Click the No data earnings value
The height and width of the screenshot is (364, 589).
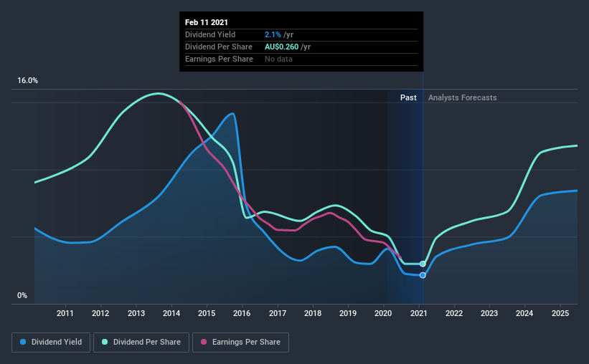coord(278,59)
